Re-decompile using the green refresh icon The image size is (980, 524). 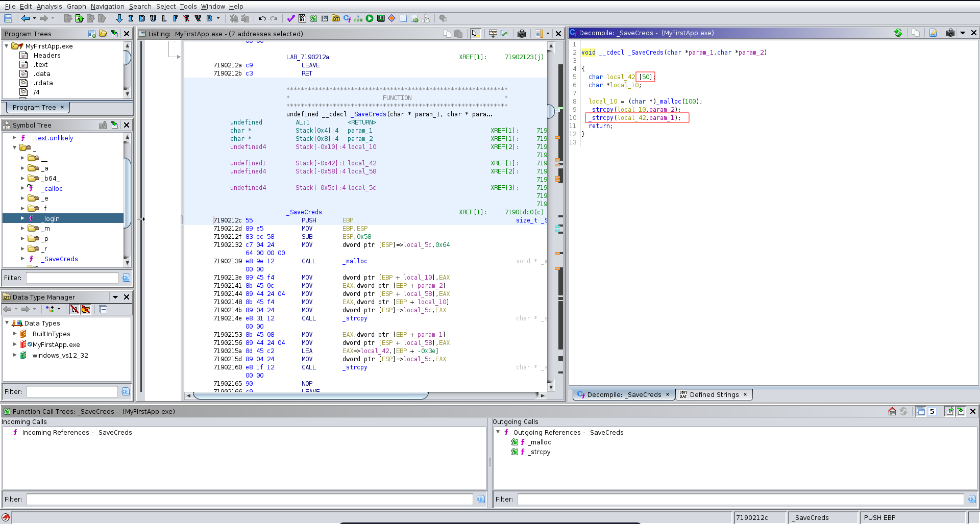pyautogui.click(x=898, y=33)
